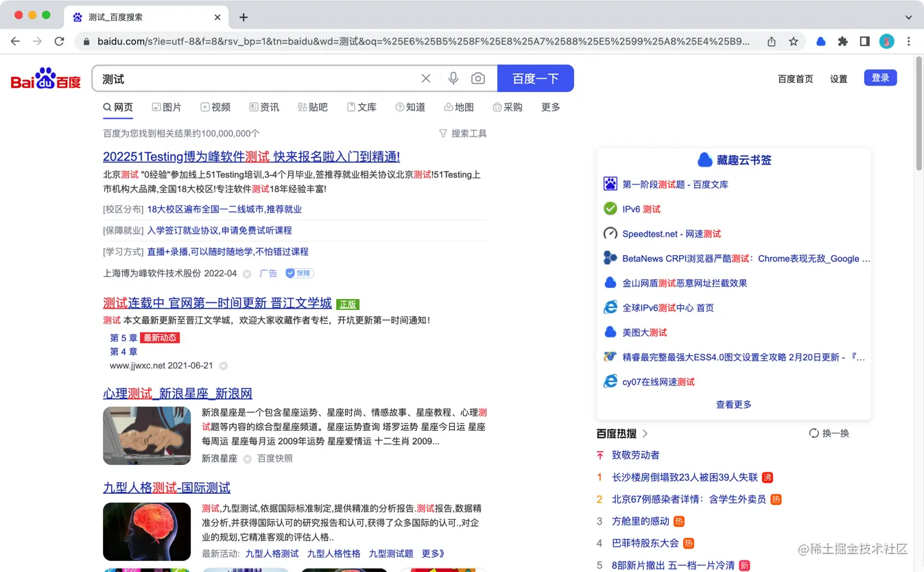924x572 pixels.
Task: Click the magnifying glass icon beside 网页
Action: pos(107,107)
